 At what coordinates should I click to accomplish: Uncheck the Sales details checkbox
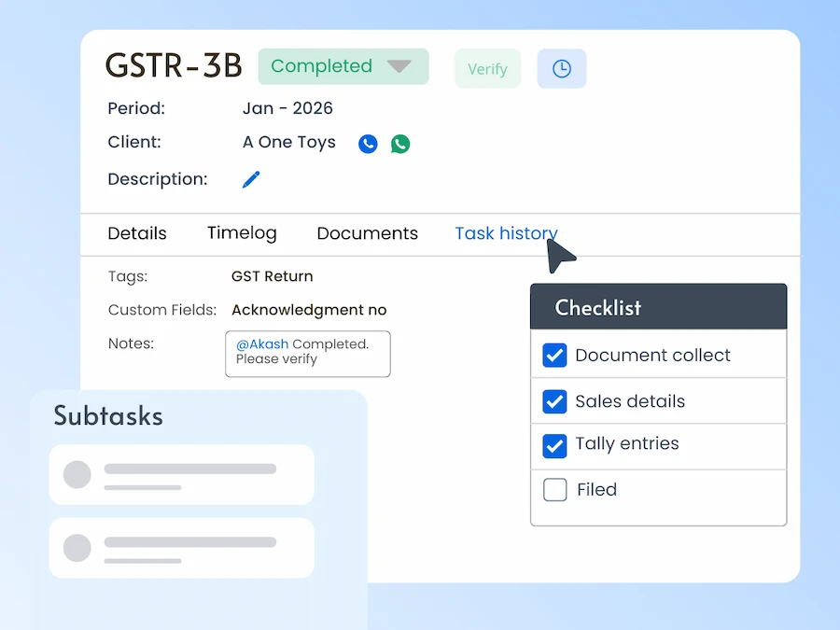pyautogui.click(x=554, y=401)
